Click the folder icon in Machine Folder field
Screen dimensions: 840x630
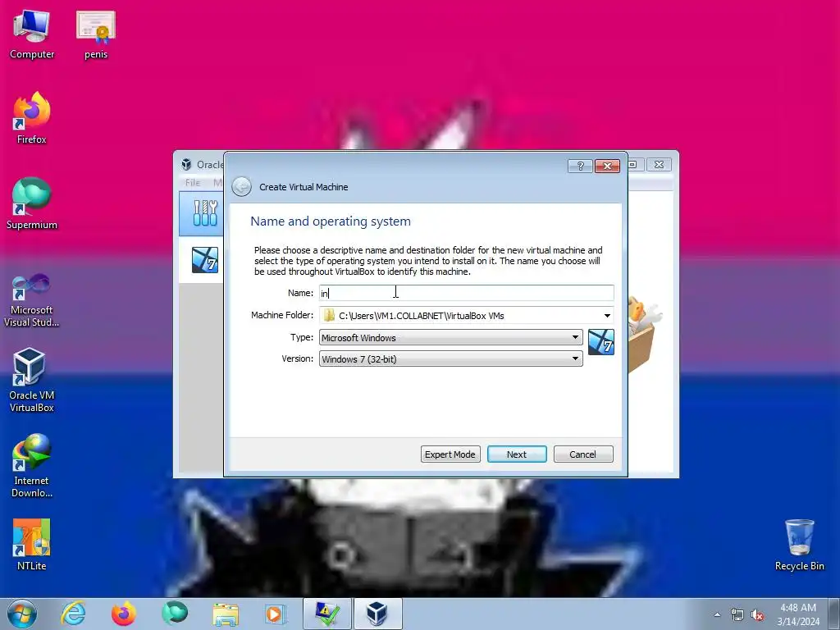pyautogui.click(x=329, y=316)
